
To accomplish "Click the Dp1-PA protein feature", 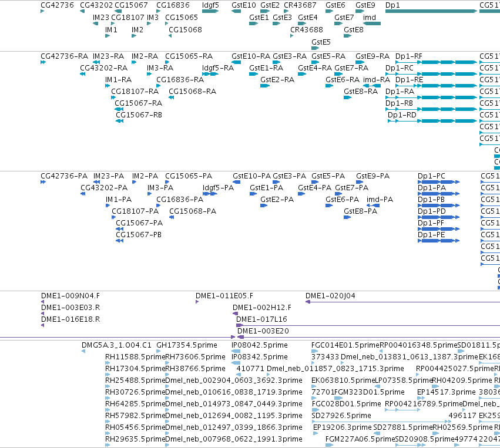I will 438,194.
